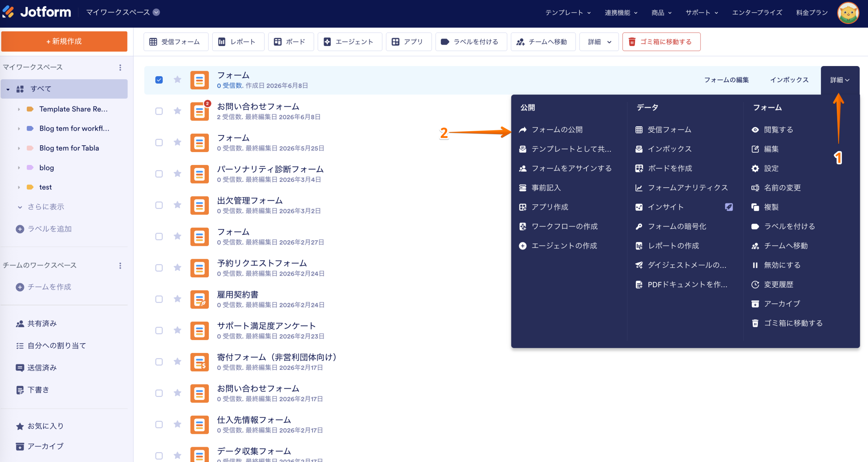Choose 無効にする pause option
Image resolution: width=868 pixels, height=462 pixels.
776,265
